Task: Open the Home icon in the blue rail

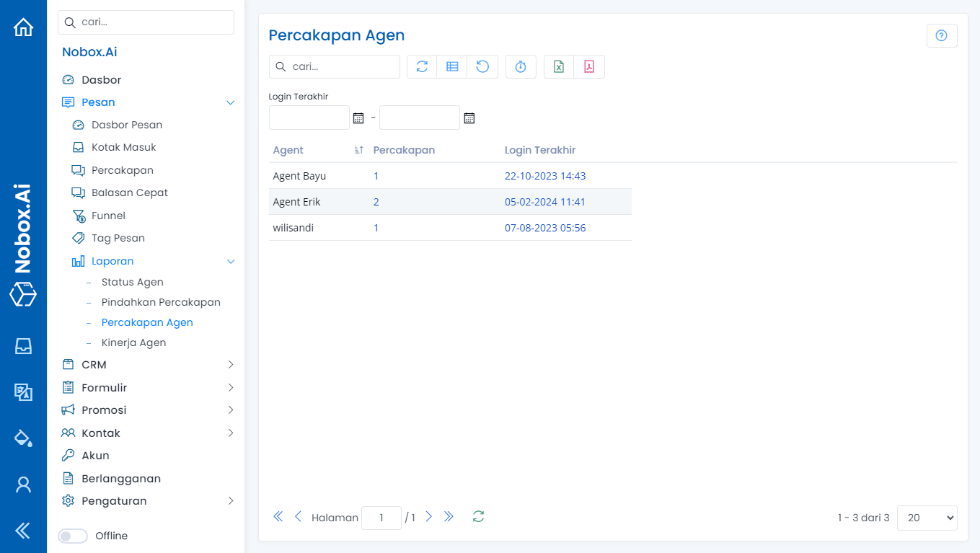Action: (23, 26)
